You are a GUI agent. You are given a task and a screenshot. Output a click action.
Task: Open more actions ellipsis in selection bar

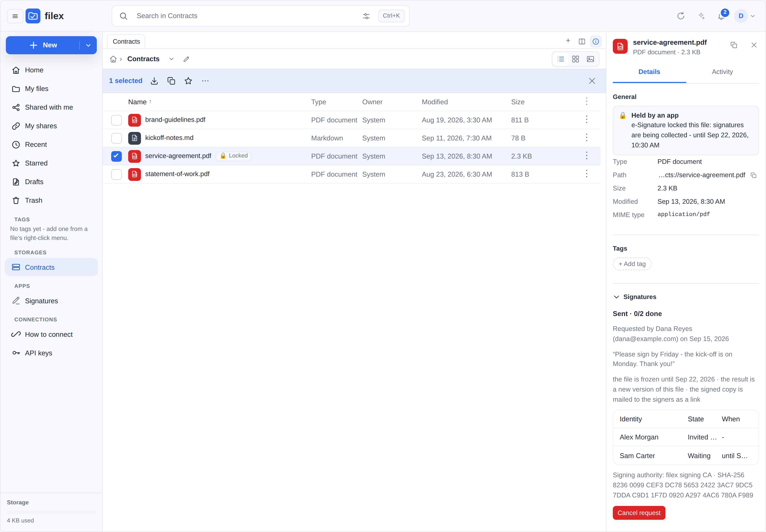click(x=205, y=81)
